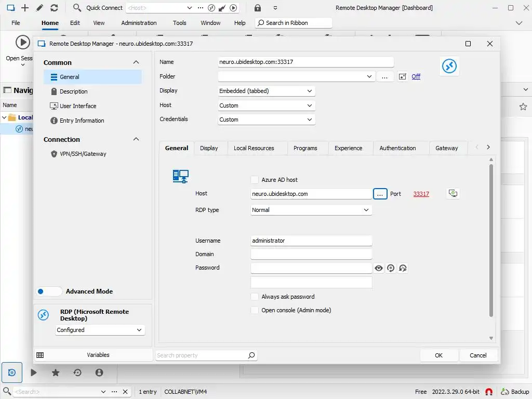Open the Tools menu

[x=179, y=23]
